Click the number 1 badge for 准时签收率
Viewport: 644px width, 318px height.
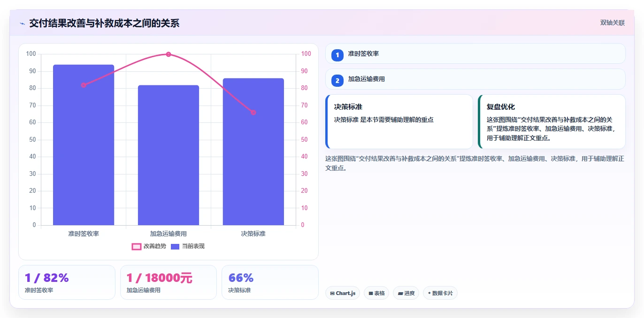coord(337,55)
